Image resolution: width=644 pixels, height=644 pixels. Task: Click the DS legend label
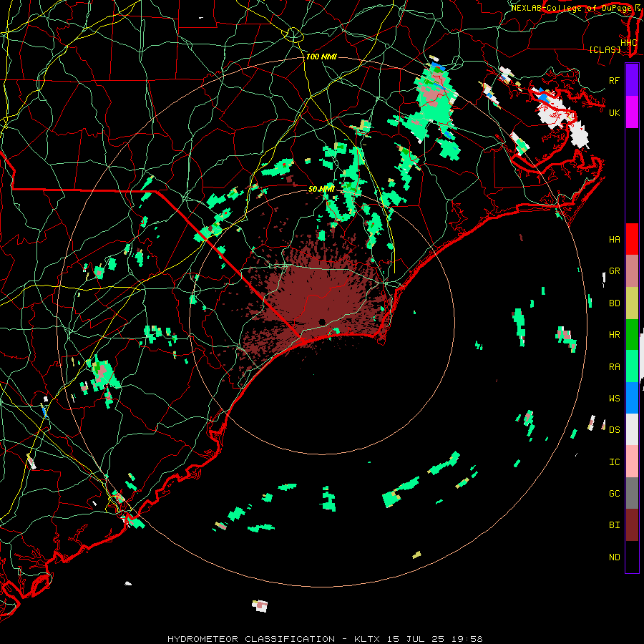coord(614,429)
